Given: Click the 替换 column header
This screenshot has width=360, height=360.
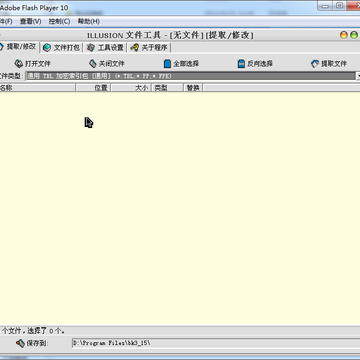Looking at the screenshot, I should (x=193, y=88).
